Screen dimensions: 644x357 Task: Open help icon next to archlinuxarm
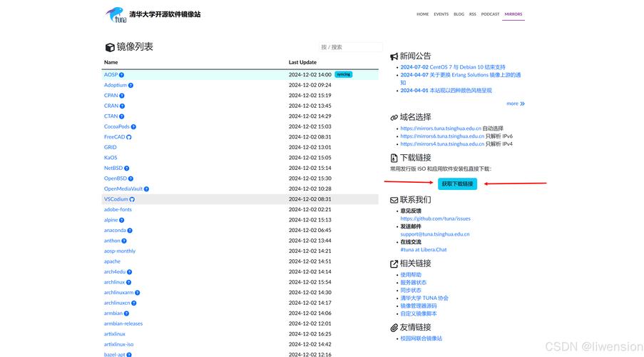point(138,293)
